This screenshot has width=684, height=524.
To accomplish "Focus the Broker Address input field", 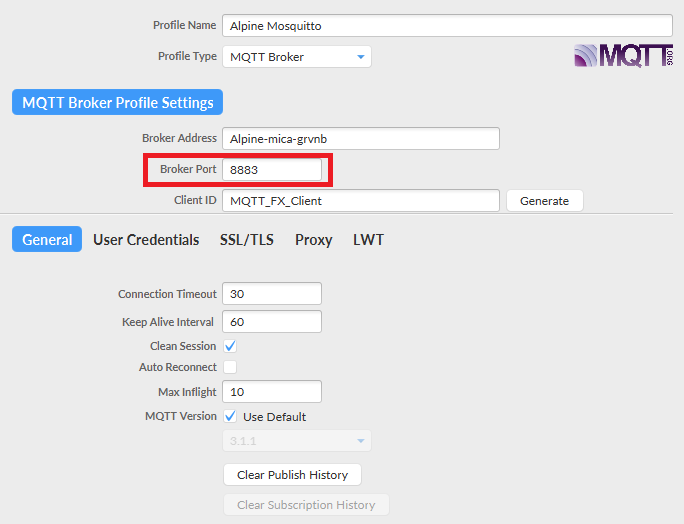I will [360, 139].
